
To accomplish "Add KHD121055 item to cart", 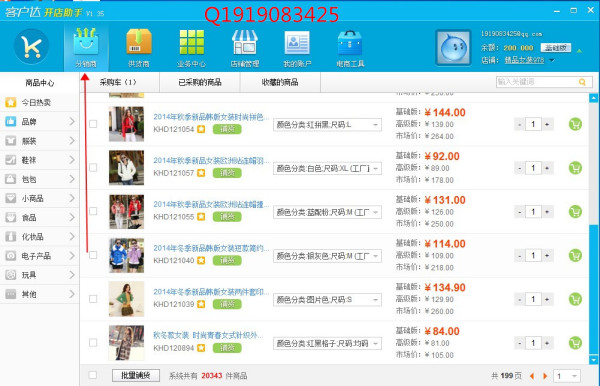I will [575, 212].
